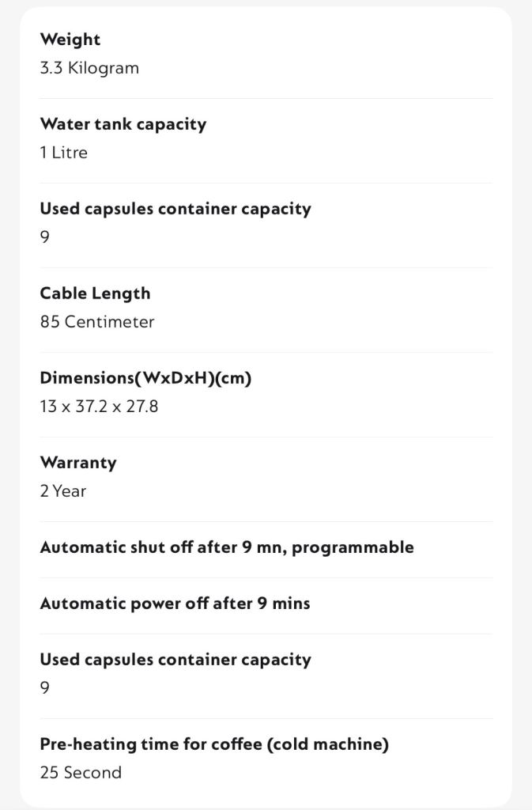
Task: Click the 25 Second value
Action: coord(81,773)
